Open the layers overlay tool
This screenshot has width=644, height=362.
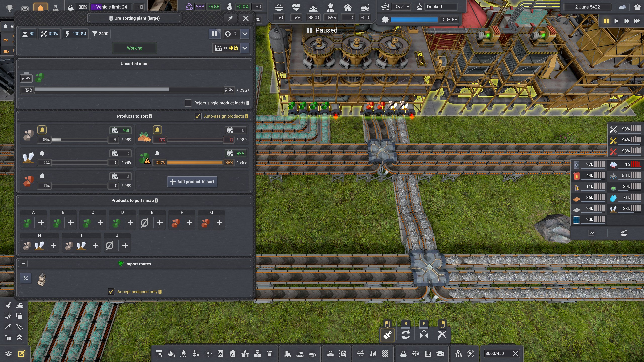click(x=8, y=354)
